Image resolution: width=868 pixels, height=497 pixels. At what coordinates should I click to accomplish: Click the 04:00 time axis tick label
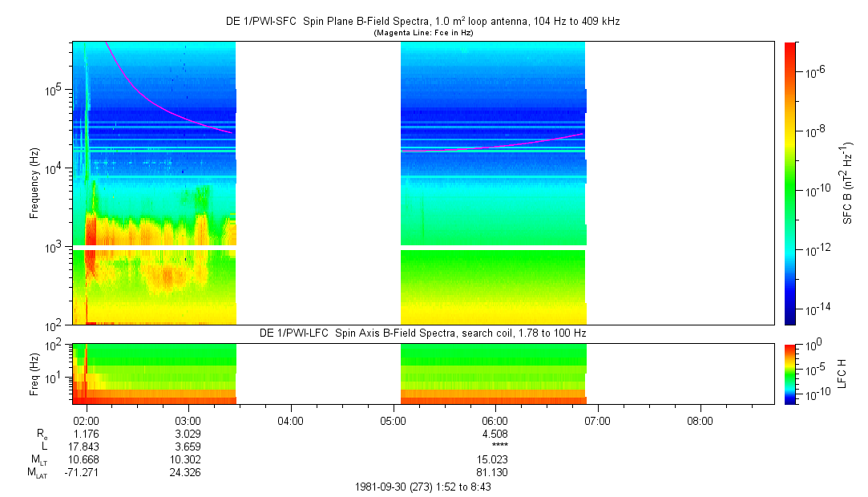coord(290,421)
